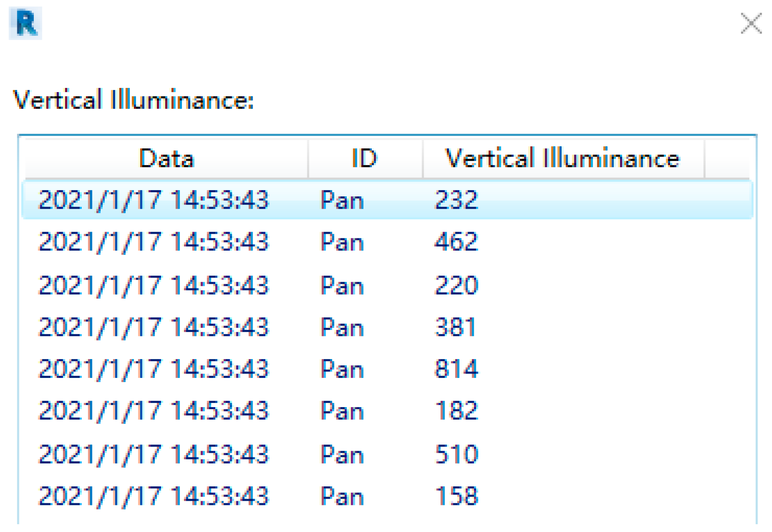The height and width of the screenshot is (532, 772).
Task: Highlight the row with illuminance value 814
Action: click(x=456, y=368)
